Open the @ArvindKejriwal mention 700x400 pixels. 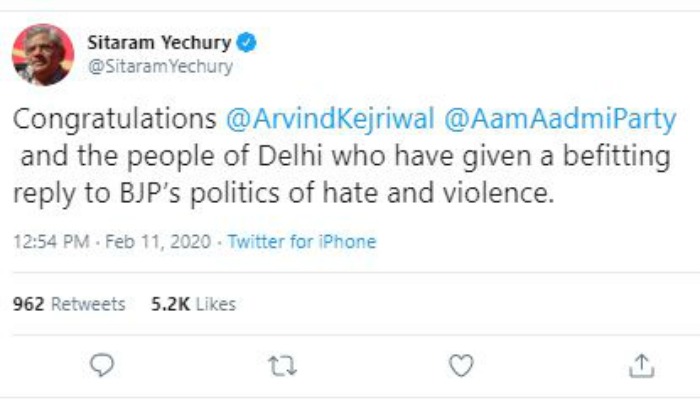[x=330, y=120]
